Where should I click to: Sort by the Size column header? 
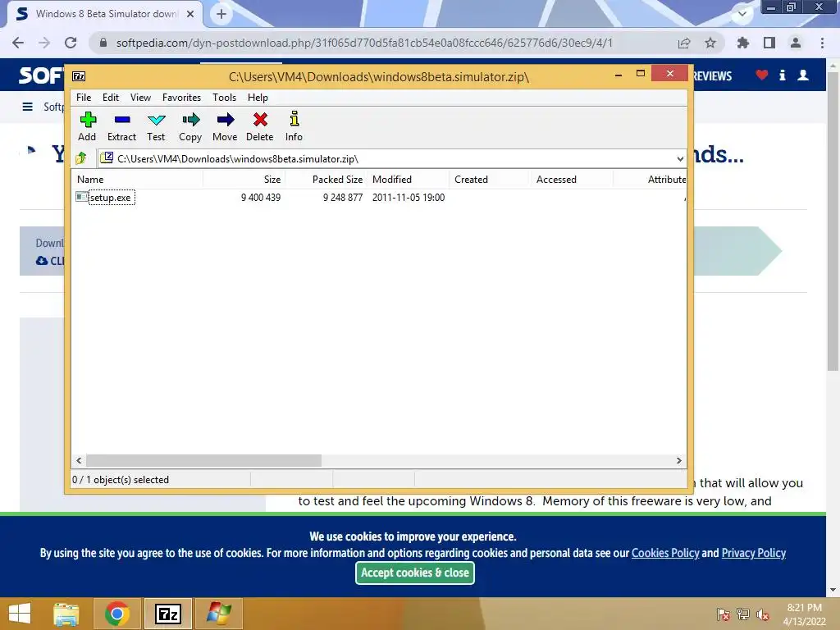[244, 180]
